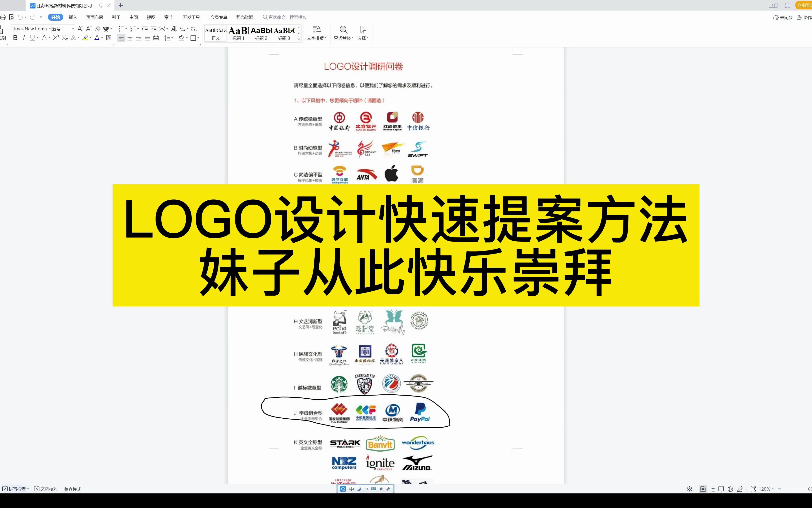Click the sort icon
The image size is (812, 508).
pyautogui.click(x=173, y=29)
